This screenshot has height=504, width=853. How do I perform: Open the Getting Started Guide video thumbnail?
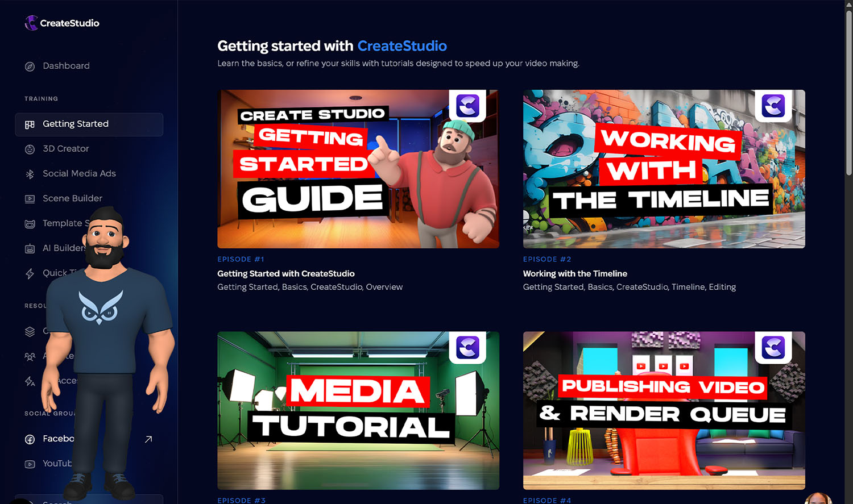coord(358,169)
